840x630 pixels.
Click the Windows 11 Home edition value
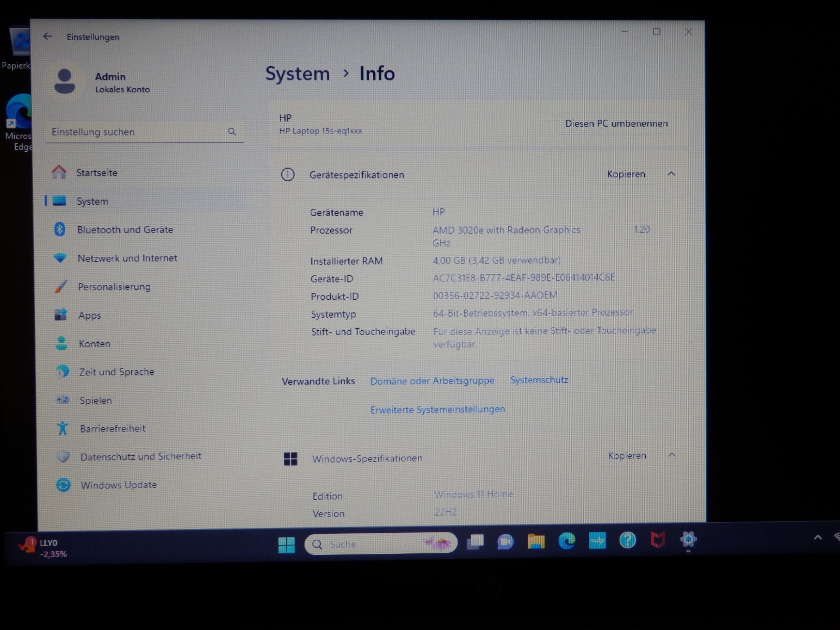[x=474, y=495]
